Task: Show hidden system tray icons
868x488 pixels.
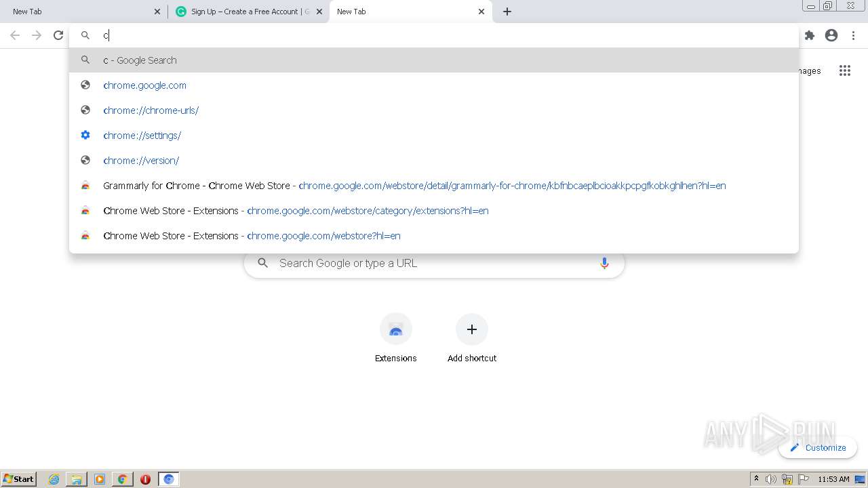Action: point(756,479)
